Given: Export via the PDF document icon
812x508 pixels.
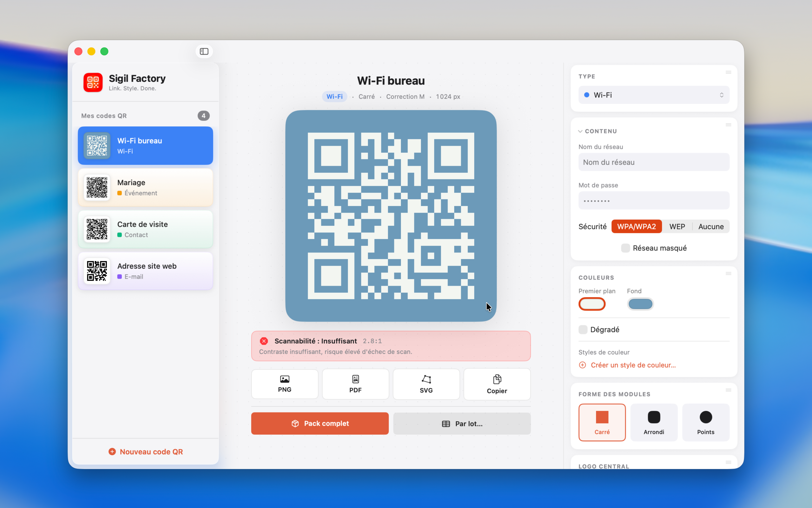Looking at the screenshot, I should [x=355, y=379].
